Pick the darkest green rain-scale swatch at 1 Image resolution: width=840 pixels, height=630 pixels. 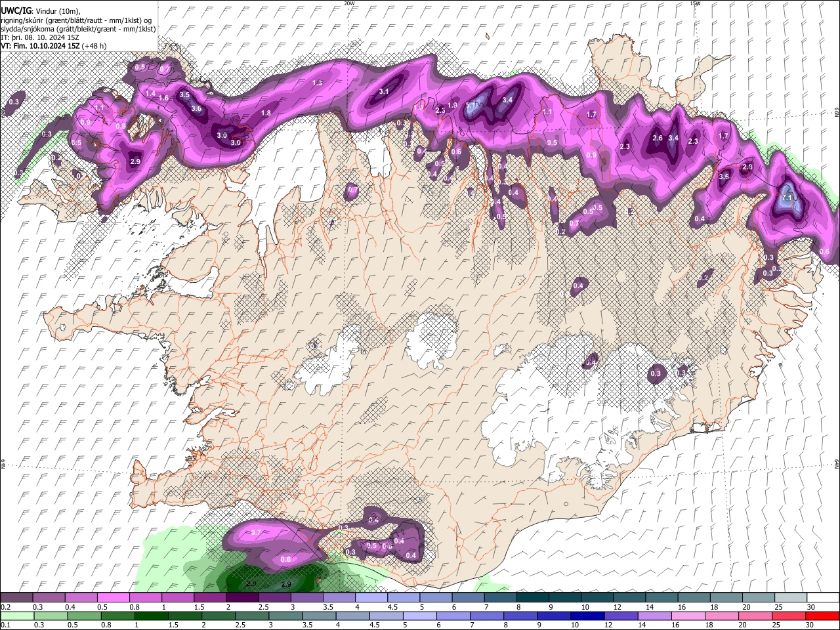click(x=152, y=616)
